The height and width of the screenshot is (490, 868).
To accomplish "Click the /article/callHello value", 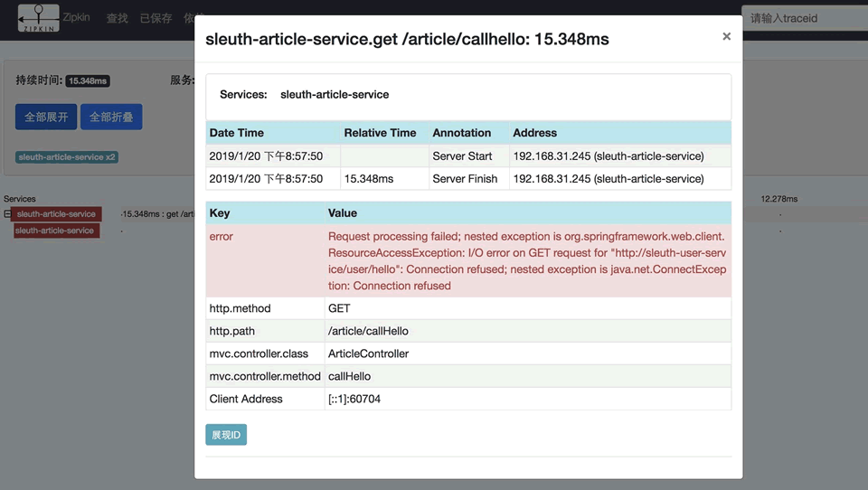I will pyautogui.click(x=368, y=331).
